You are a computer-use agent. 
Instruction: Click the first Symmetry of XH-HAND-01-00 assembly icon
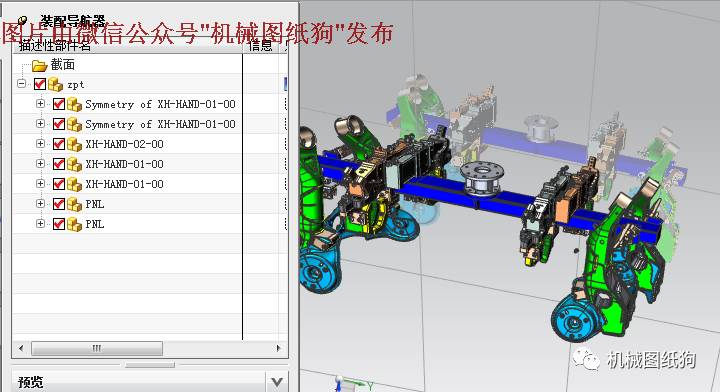(x=74, y=104)
